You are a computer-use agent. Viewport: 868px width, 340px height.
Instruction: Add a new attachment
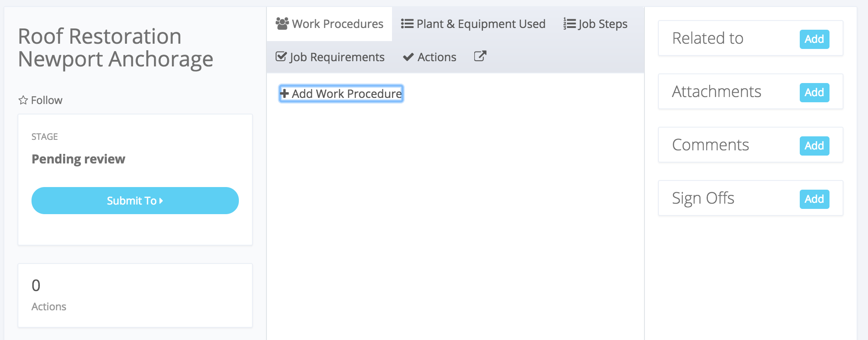tap(814, 93)
